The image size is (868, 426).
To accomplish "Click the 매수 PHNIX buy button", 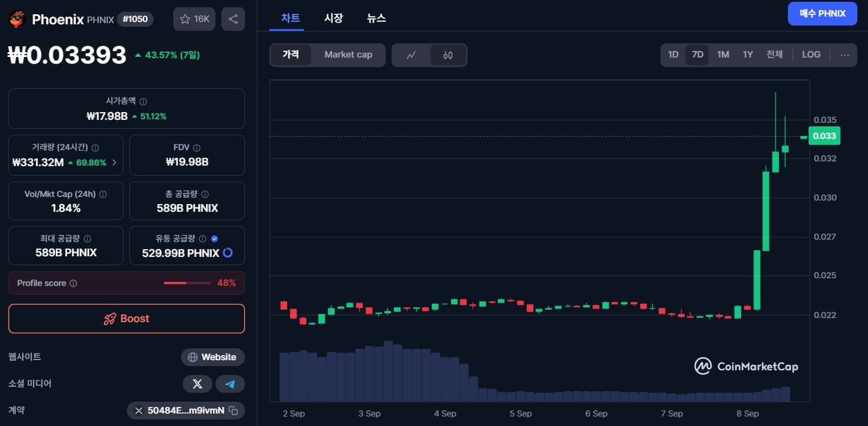I will pos(822,14).
